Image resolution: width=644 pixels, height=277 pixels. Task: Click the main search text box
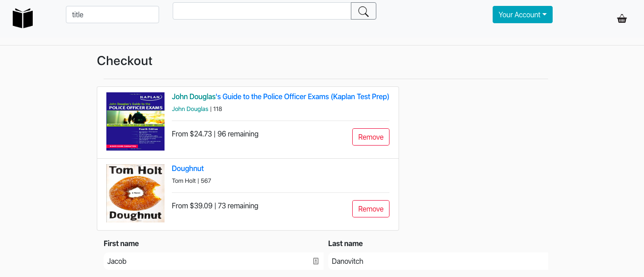pos(262,11)
